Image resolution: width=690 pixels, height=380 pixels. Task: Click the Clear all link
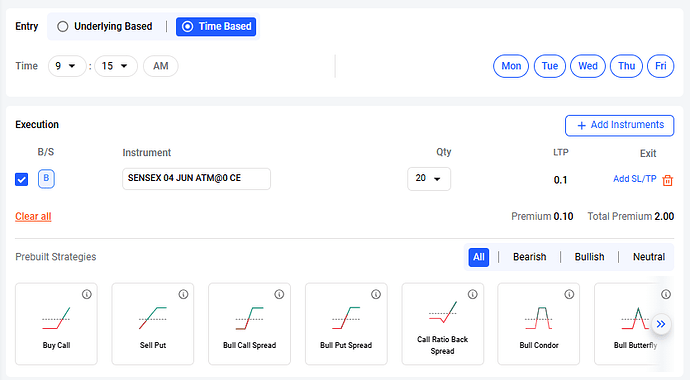[33, 216]
